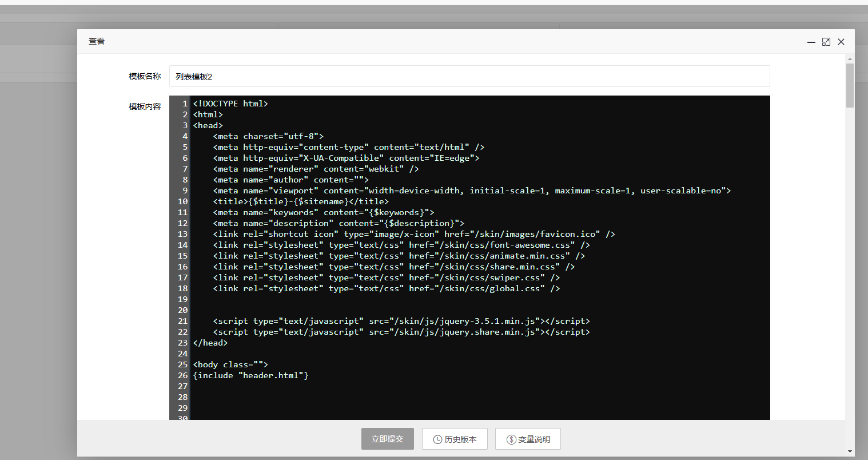Click the dialog scrollbar thumb
The width and height of the screenshot is (868, 460).
(x=850, y=85)
